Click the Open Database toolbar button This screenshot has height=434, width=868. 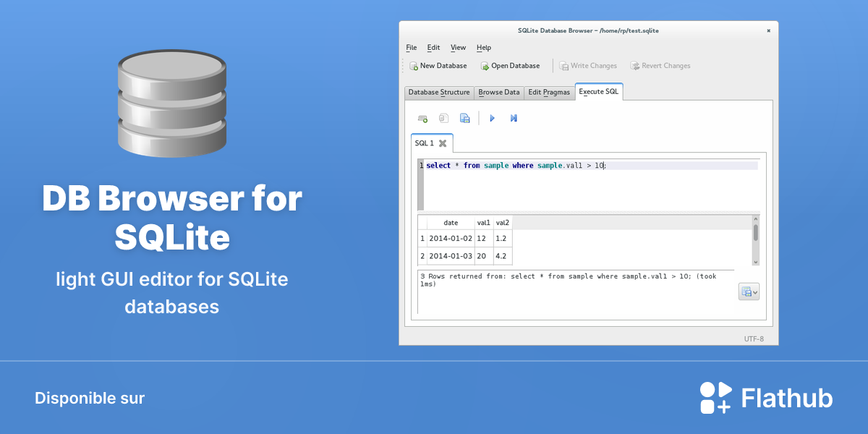click(x=510, y=66)
